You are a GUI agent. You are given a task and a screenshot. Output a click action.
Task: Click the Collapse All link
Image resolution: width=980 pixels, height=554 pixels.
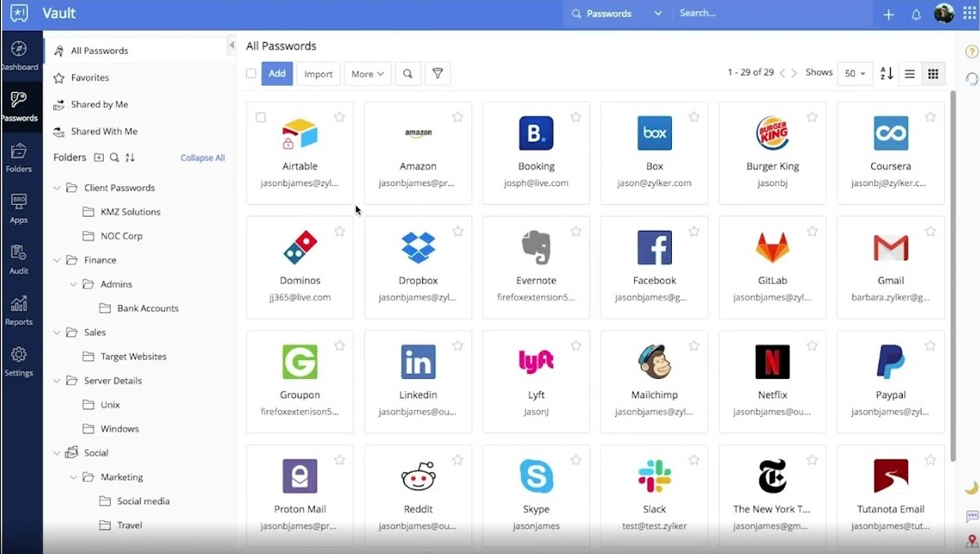pyautogui.click(x=203, y=158)
